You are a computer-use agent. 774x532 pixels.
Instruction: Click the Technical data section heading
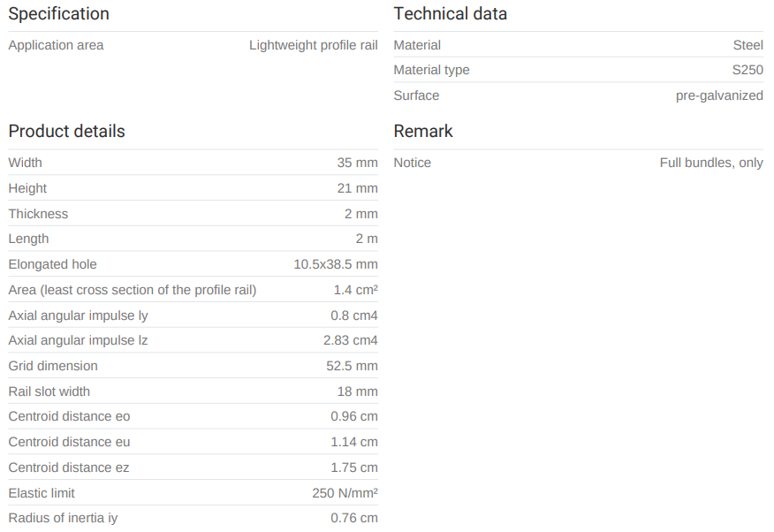[x=450, y=14]
